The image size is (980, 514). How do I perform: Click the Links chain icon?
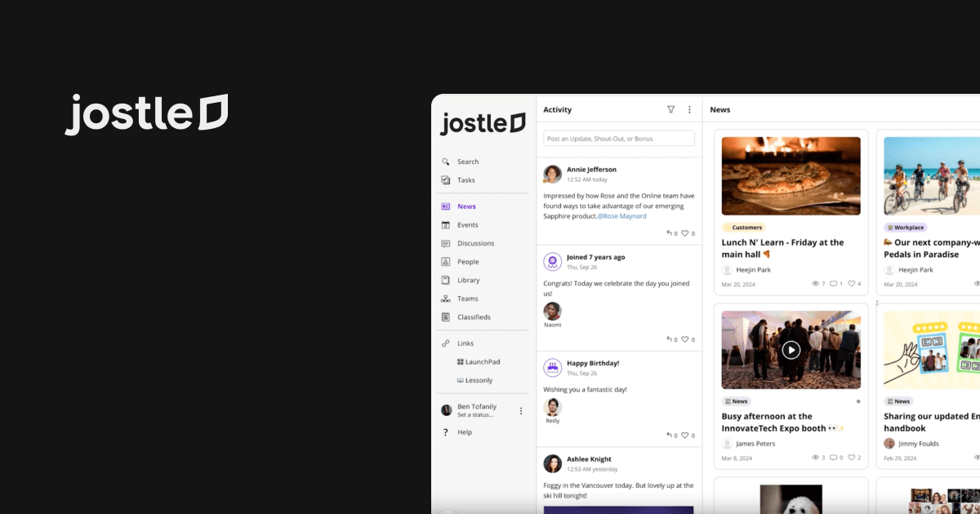tap(446, 343)
